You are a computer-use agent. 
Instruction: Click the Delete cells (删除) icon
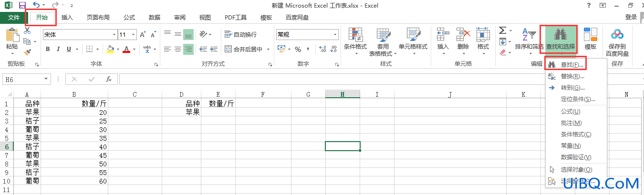click(x=463, y=35)
